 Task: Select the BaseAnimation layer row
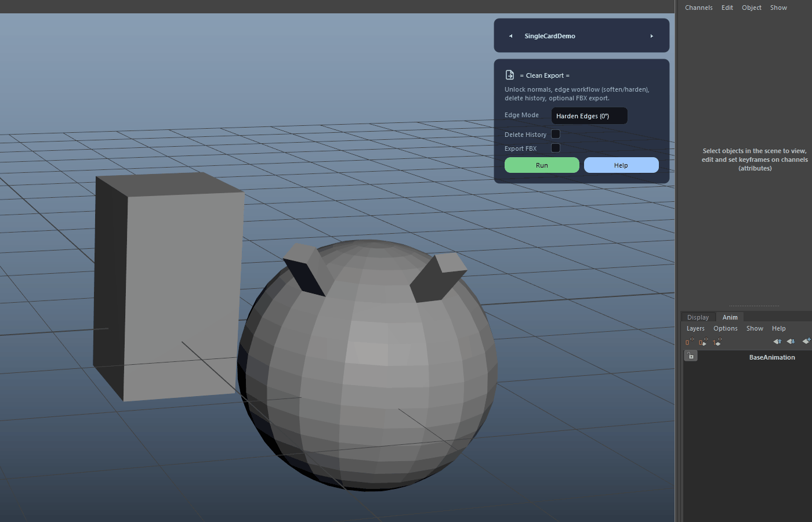[x=747, y=357]
